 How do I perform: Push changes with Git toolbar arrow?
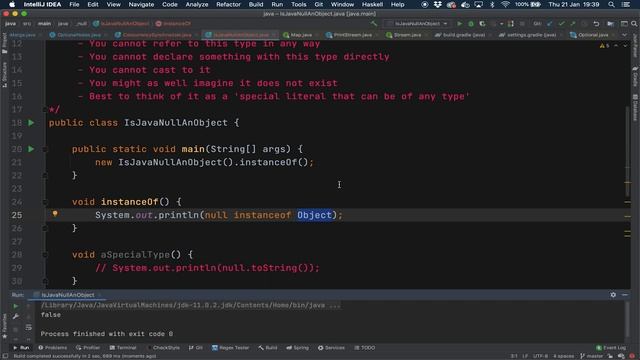coord(573,24)
